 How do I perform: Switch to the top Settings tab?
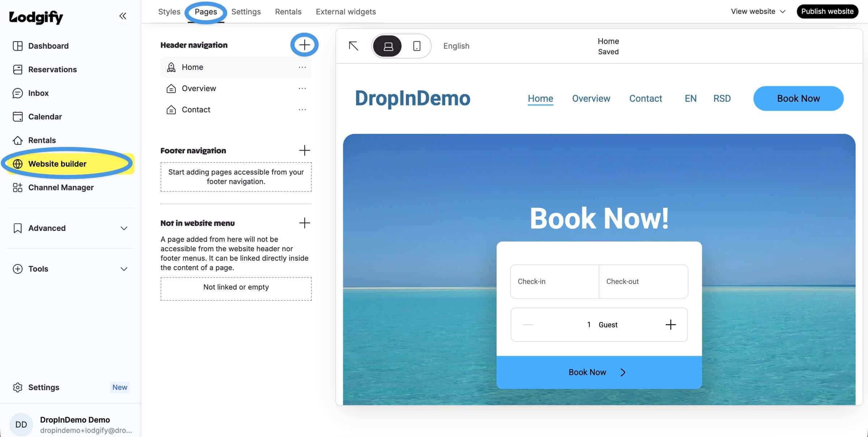pyautogui.click(x=246, y=12)
